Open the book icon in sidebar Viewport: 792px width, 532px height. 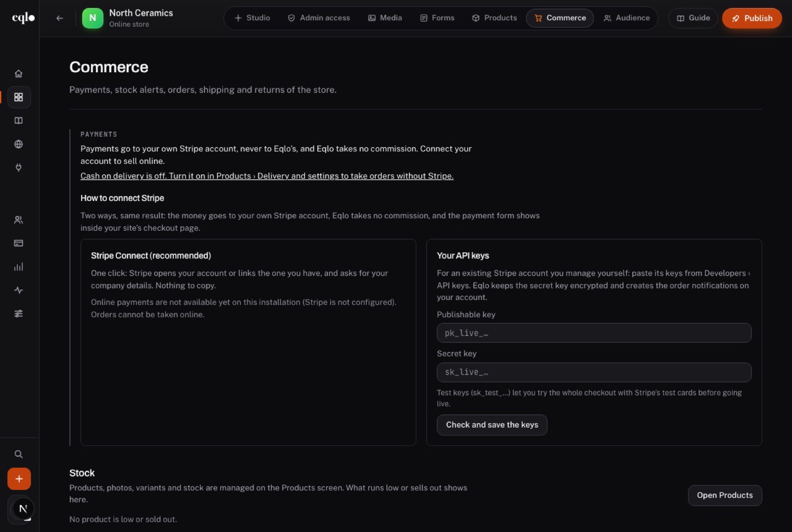(x=19, y=121)
